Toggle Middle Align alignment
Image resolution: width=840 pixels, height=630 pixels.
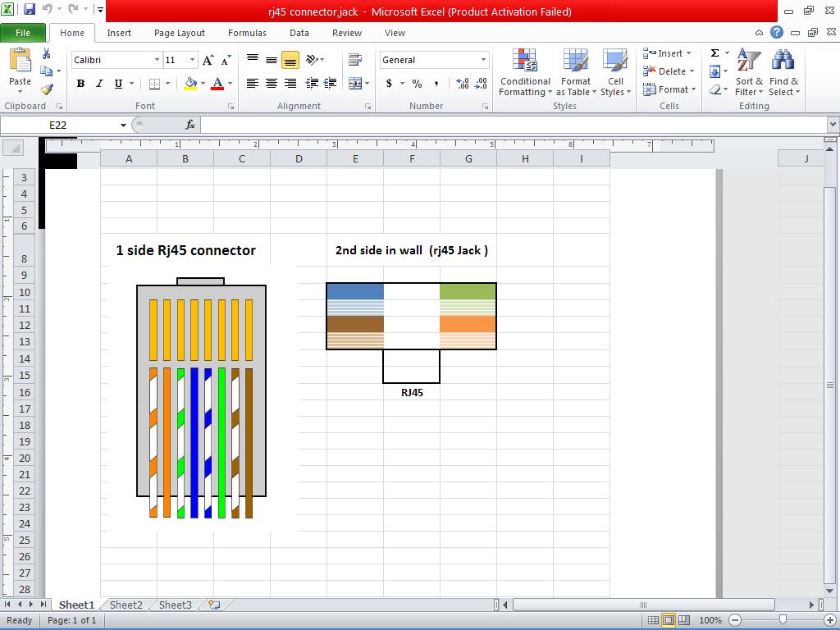(x=272, y=59)
